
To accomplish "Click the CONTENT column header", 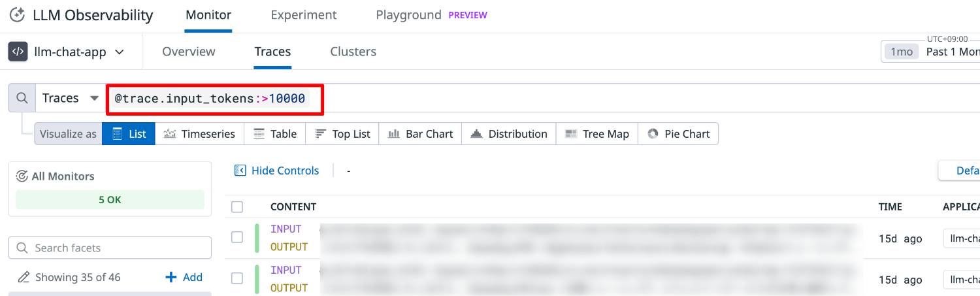I will pos(293,206).
